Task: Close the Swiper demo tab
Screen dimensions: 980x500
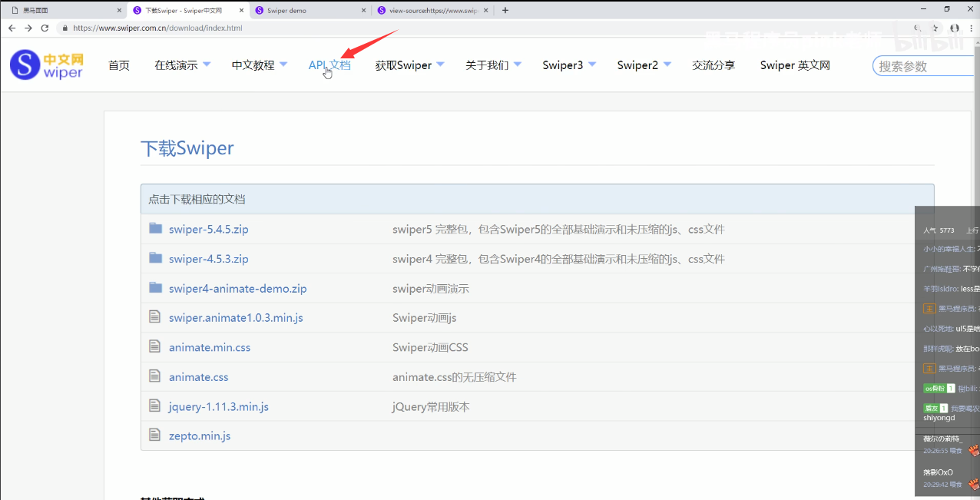Action: (x=363, y=11)
